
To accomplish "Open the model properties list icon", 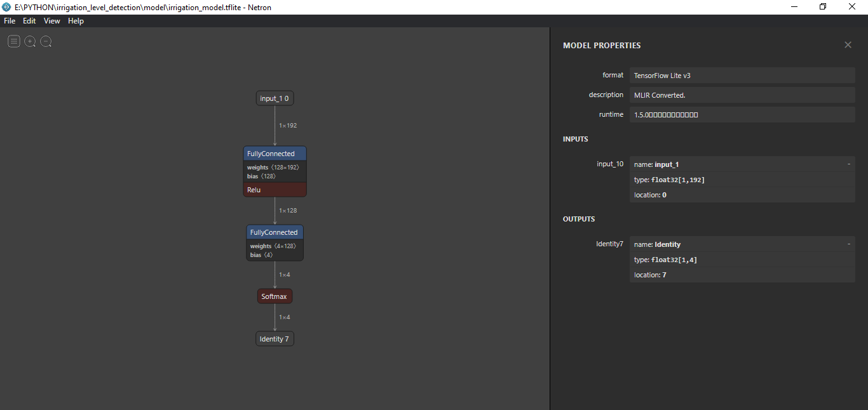I will [14, 42].
